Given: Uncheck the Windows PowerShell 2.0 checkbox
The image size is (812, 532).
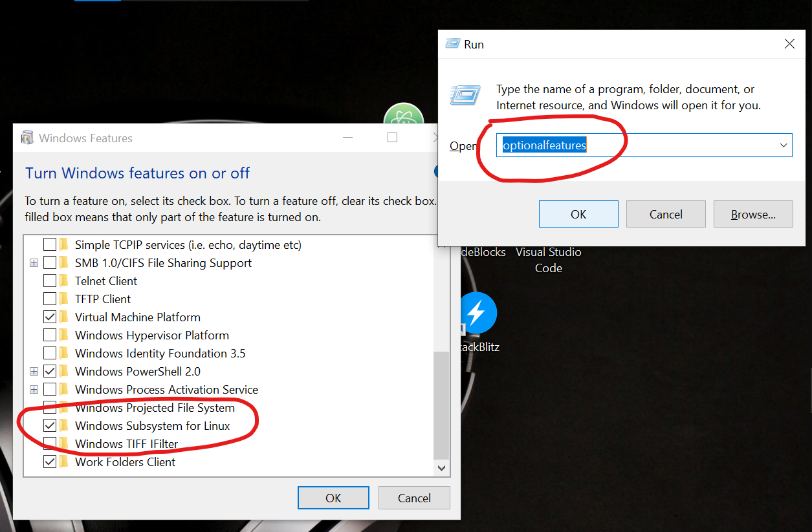Looking at the screenshot, I should (50, 372).
